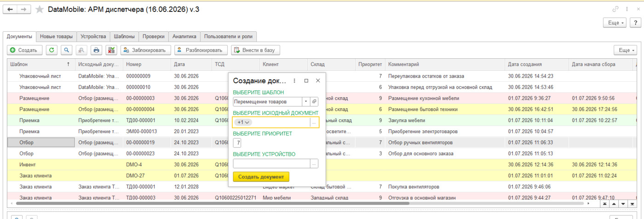Open the Аналитика tab
Viewport: 644px width, 219px height.
tap(184, 36)
